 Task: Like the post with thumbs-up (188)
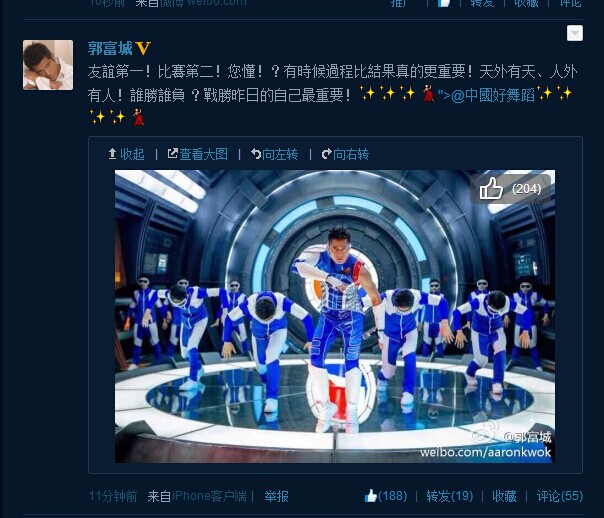point(386,496)
